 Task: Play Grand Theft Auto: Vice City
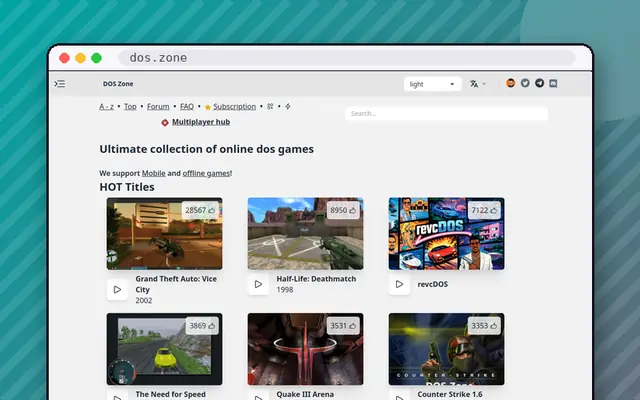[118, 289]
